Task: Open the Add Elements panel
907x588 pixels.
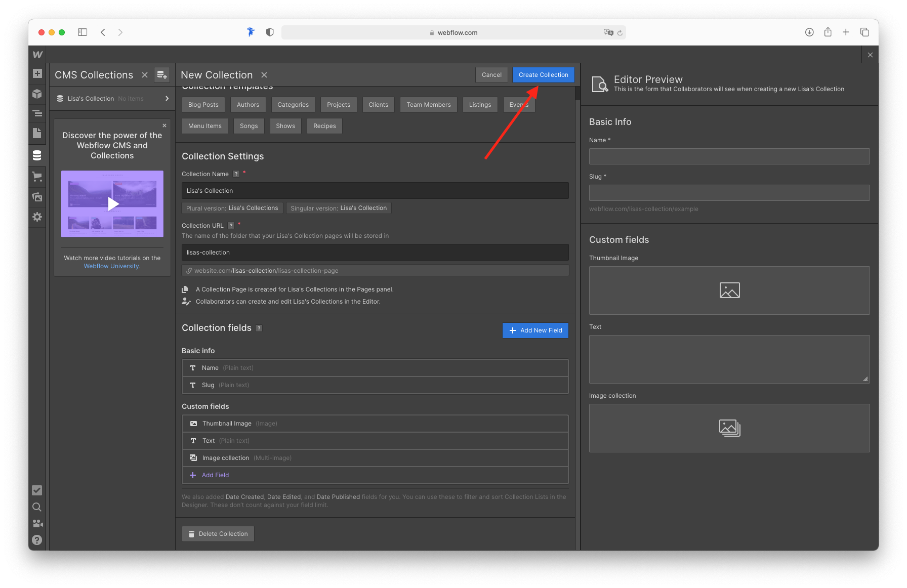Action: [x=37, y=73]
